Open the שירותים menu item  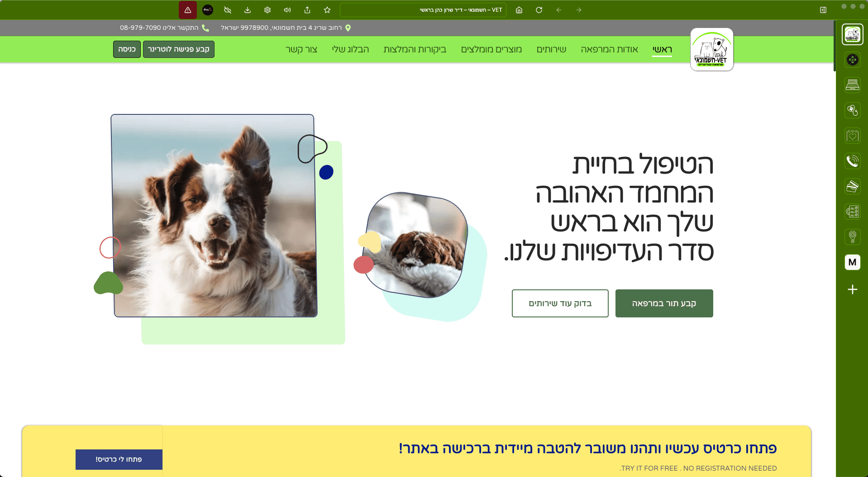[551, 49]
